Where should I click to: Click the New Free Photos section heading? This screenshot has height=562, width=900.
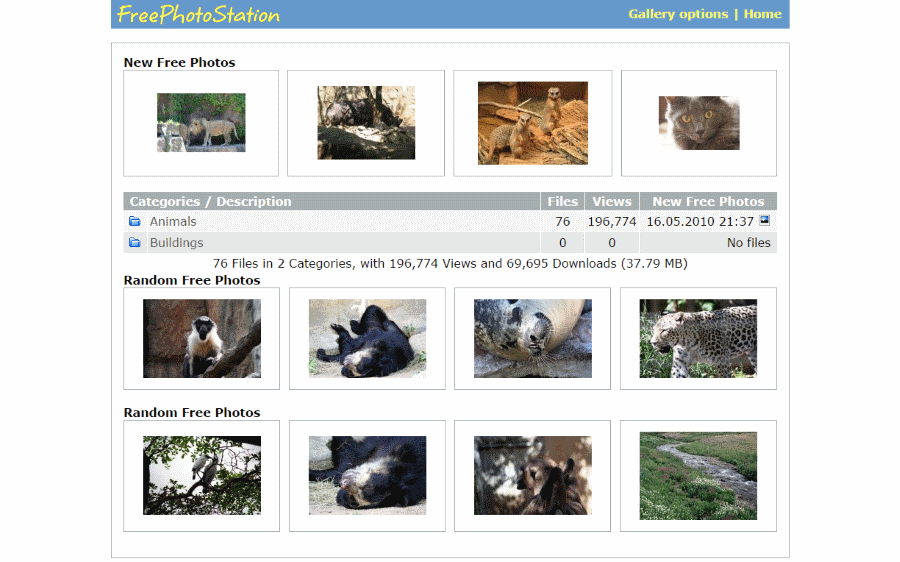click(x=179, y=62)
